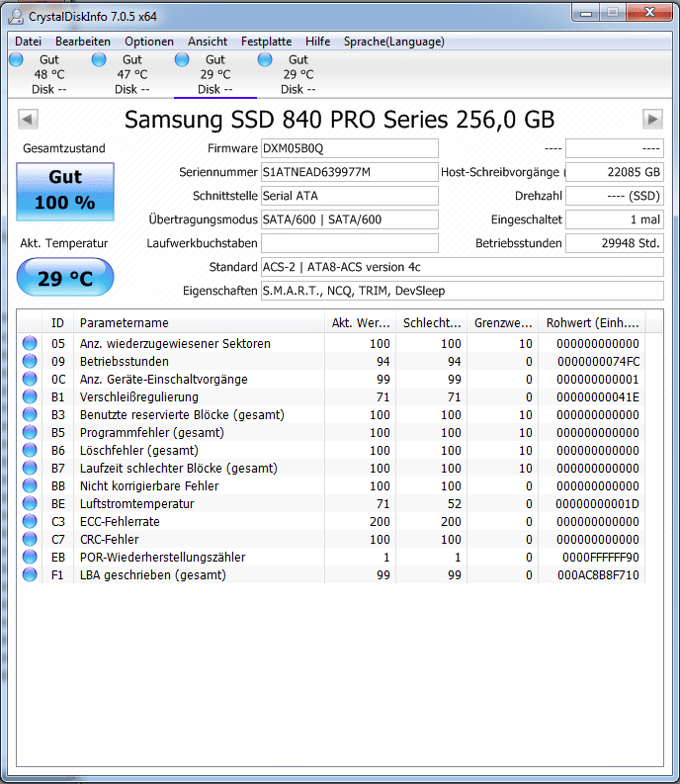Click the status orb of Betriebsstunden row 09
Screen dimensions: 680x784
coord(30,361)
